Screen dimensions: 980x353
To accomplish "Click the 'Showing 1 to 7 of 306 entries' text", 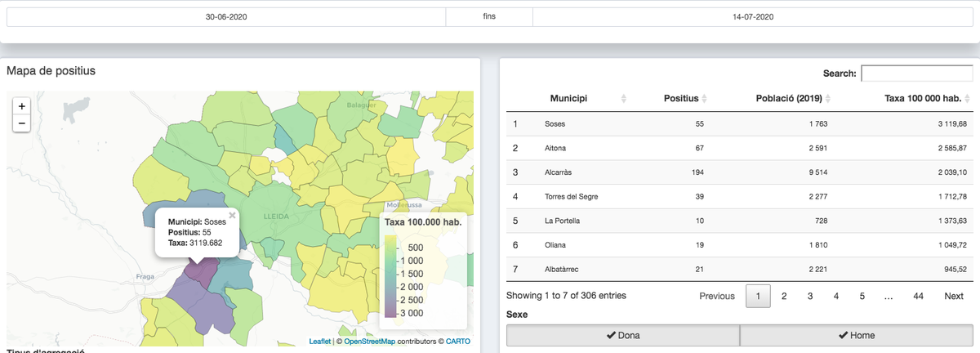I will coord(566,296).
